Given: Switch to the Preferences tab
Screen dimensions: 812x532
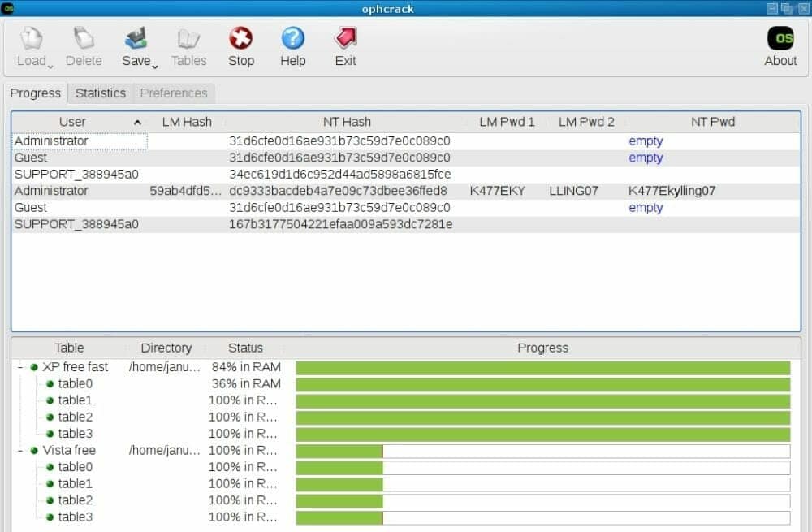Looking at the screenshot, I should coord(174,93).
